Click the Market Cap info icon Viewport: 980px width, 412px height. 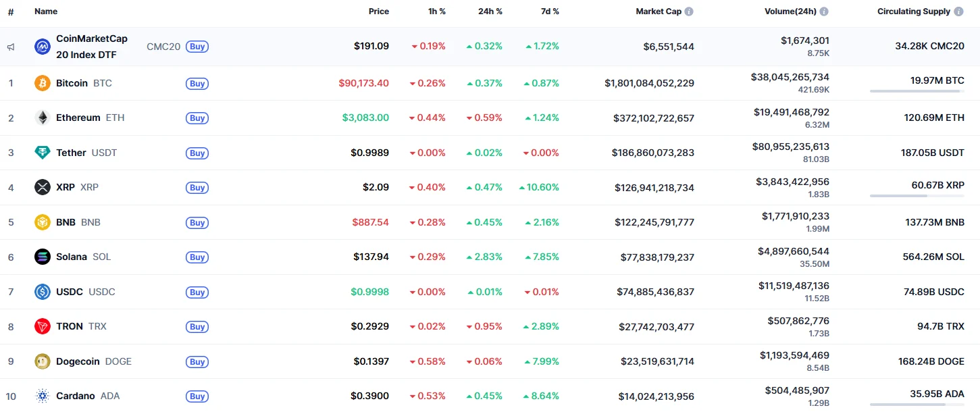point(689,11)
